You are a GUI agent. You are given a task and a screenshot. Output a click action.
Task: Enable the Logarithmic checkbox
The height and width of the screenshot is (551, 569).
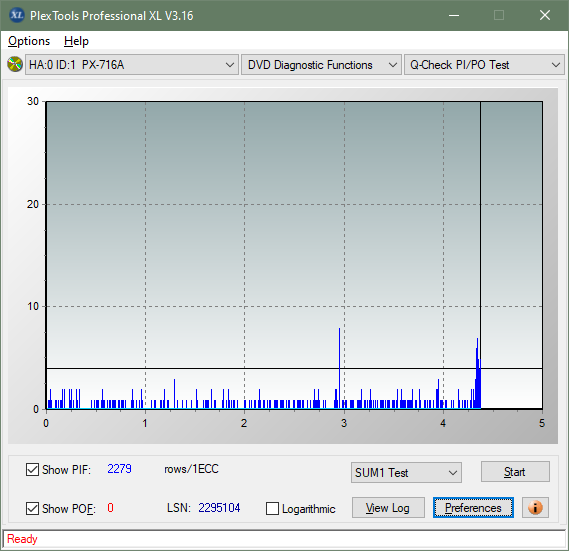[272, 508]
